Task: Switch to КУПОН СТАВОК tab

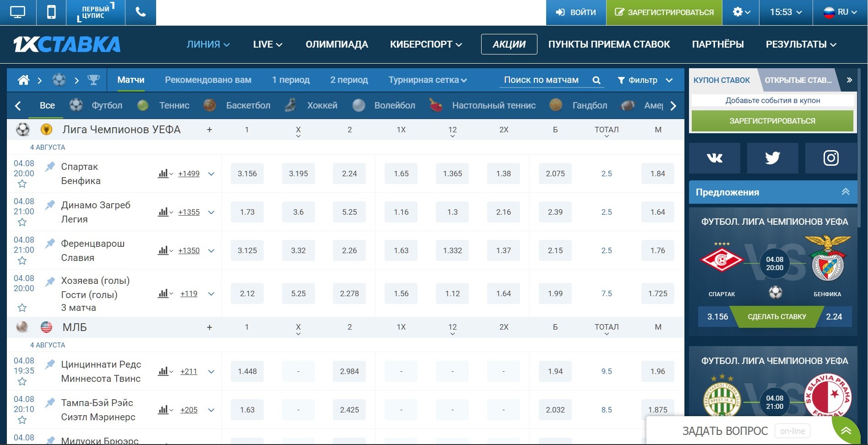Action: point(722,81)
